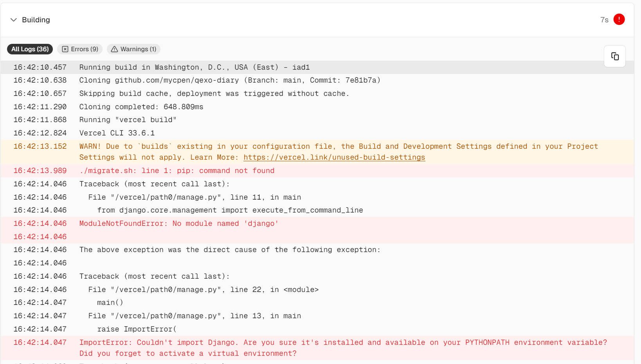Viewport: 641px width, 364px height.
Task: Collapse the Building section chevron
Action: [14, 20]
